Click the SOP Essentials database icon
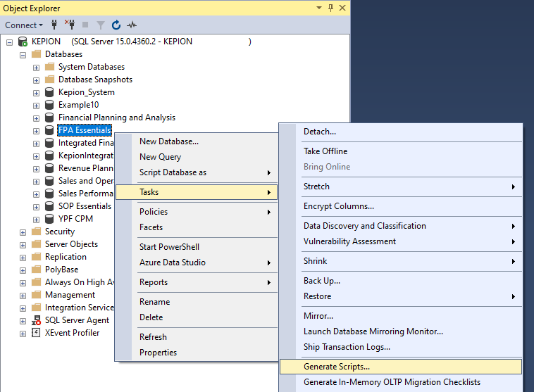Screen dimensions: 534x392 point(49,206)
